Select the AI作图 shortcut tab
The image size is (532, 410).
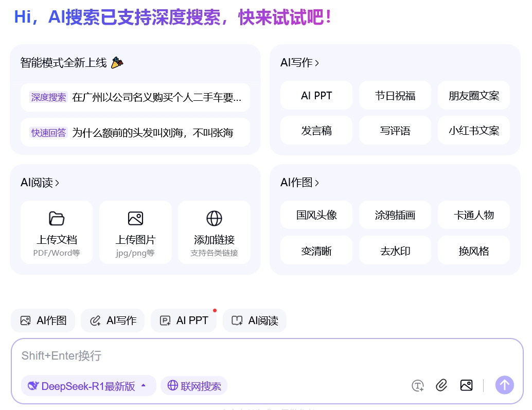pos(43,320)
